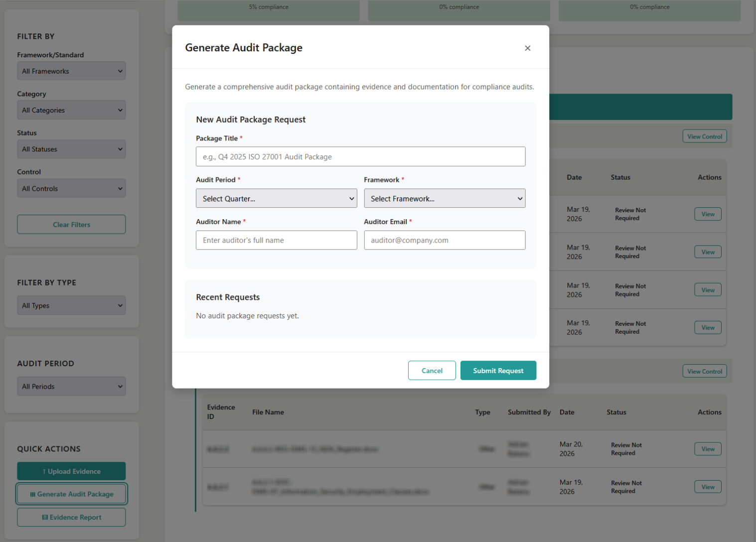Cancel the audit package request
This screenshot has width=756, height=542.
(x=432, y=371)
